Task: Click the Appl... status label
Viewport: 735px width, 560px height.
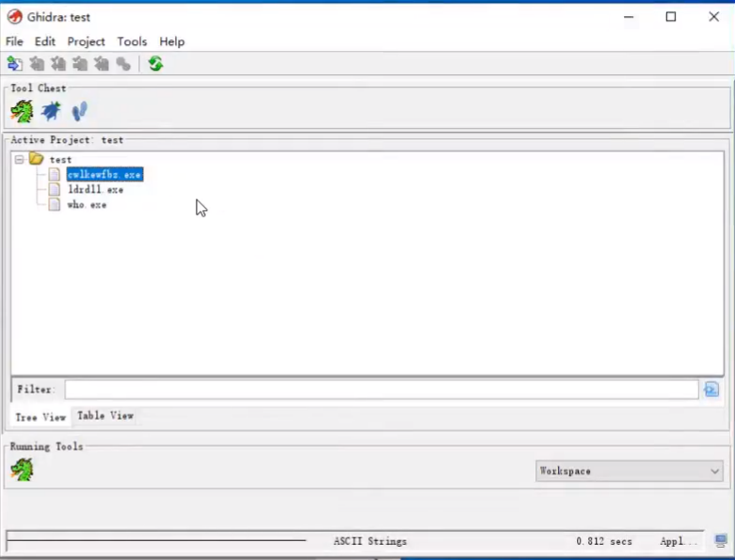Action: pyautogui.click(x=678, y=541)
